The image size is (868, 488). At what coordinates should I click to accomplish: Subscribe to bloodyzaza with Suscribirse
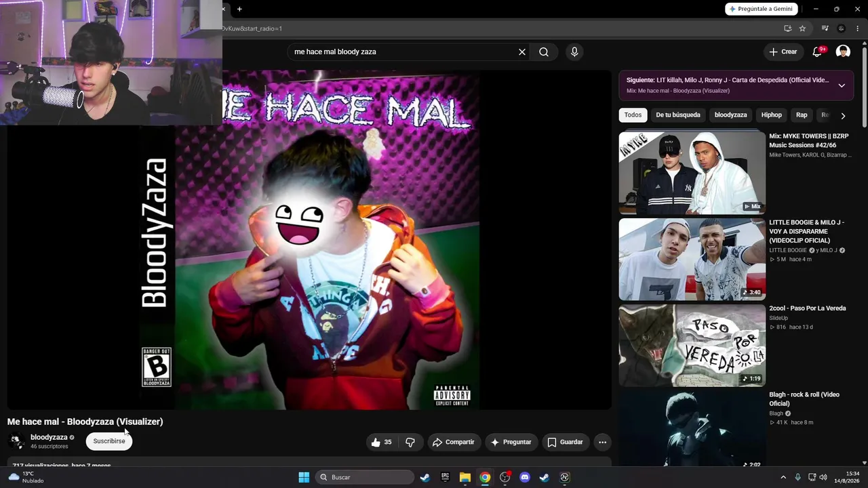pos(109,441)
